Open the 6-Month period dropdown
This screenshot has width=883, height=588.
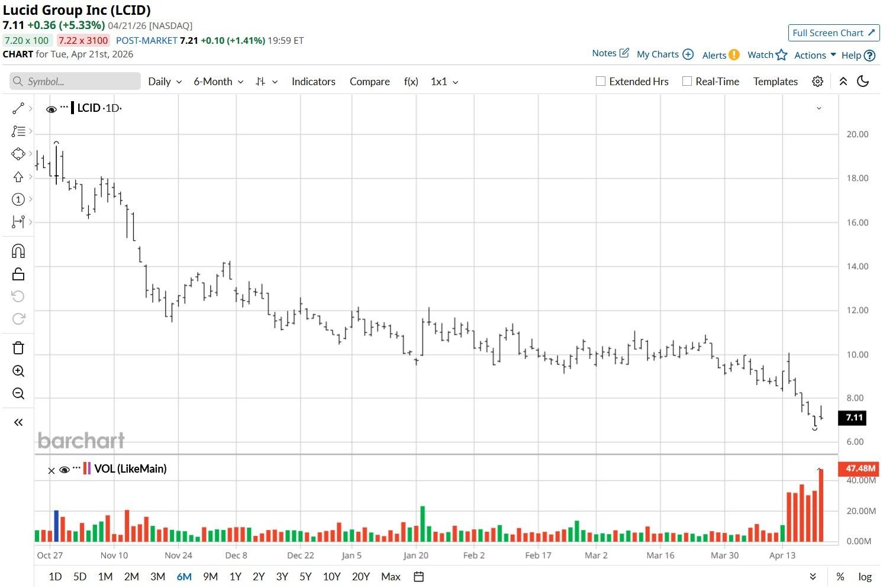tap(218, 82)
